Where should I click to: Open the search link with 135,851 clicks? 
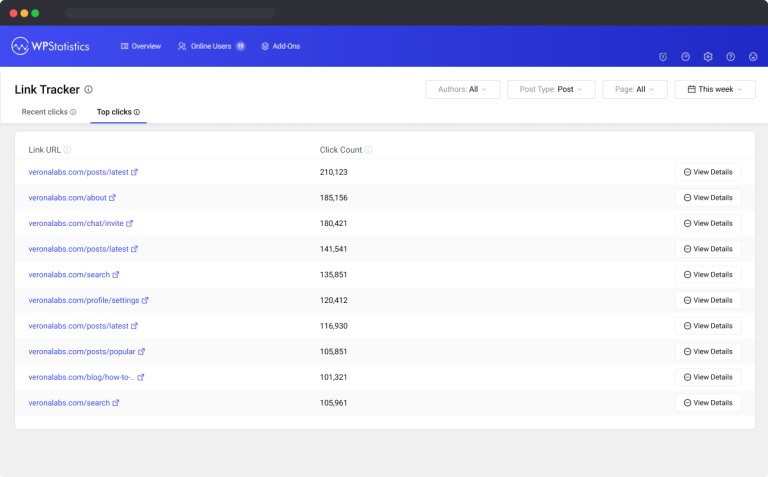[x=69, y=275]
